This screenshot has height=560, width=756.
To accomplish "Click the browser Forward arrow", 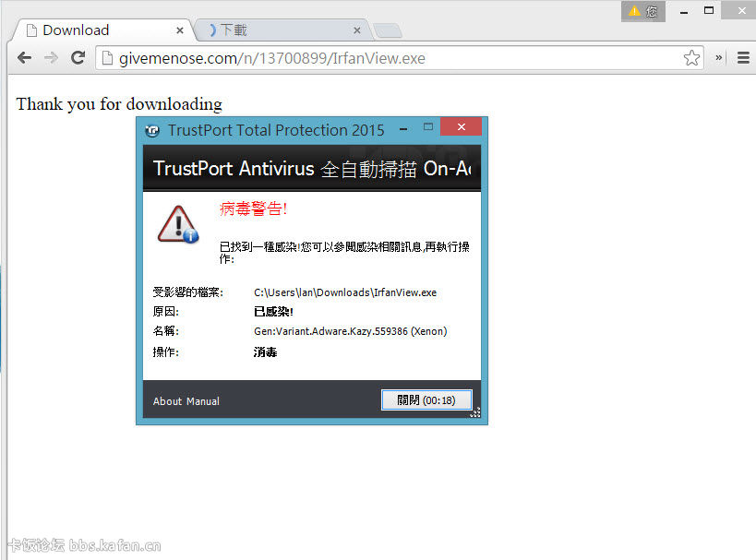I will [52, 58].
